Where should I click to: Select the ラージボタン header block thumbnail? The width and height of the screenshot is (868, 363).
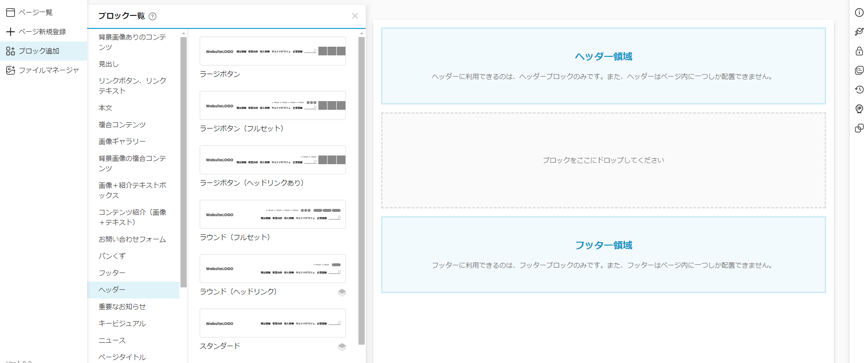273,51
